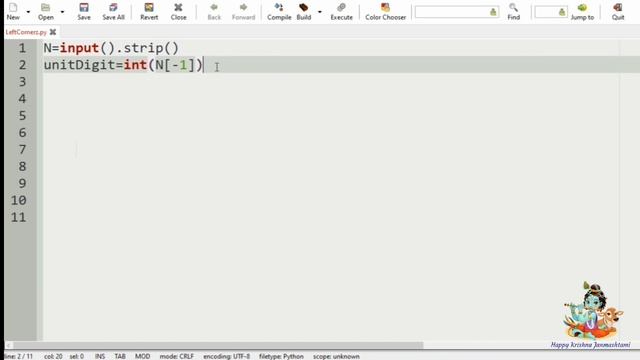Open the Color Chooser
This screenshot has height=360, width=640.
(385, 11)
